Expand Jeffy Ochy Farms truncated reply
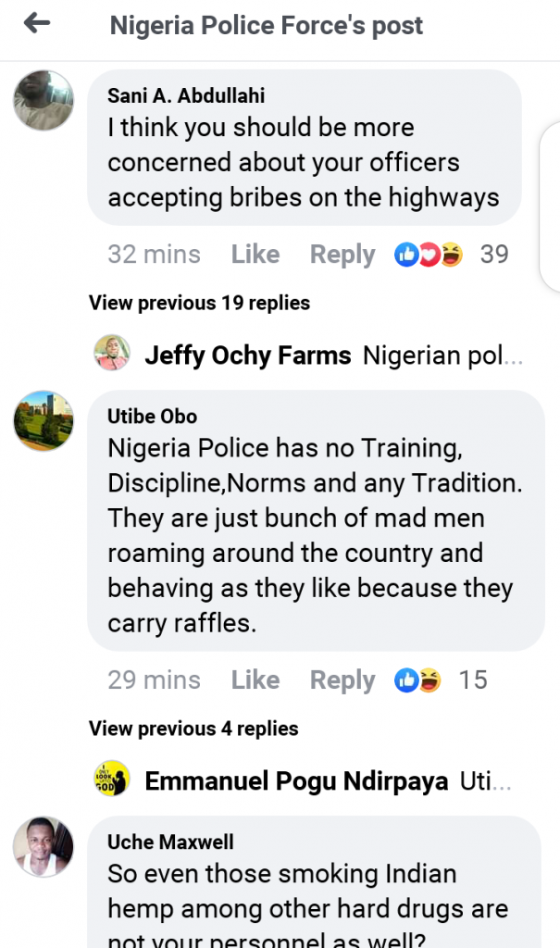The height and width of the screenshot is (948, 560). [x=443, y=355]
